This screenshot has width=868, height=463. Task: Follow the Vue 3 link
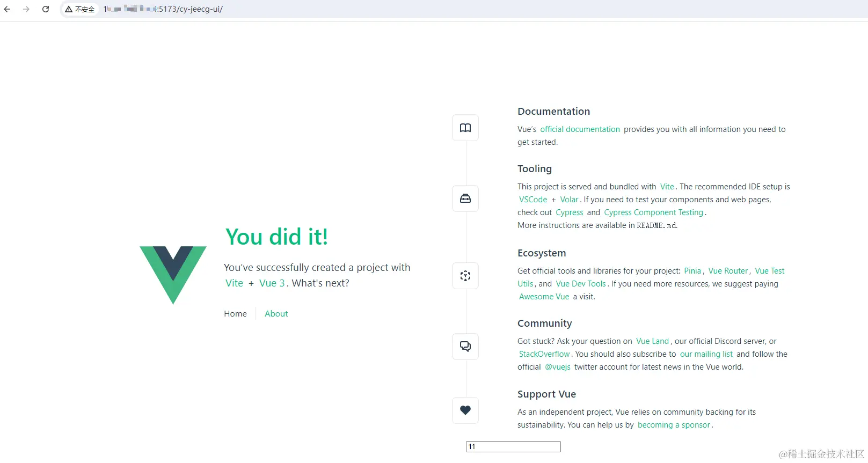pos(272,283)
